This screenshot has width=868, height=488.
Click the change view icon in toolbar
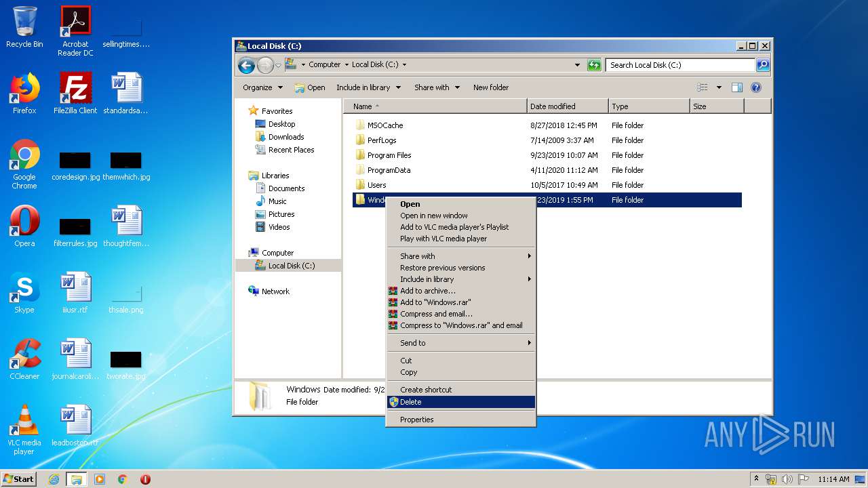[x=703, y=87]
